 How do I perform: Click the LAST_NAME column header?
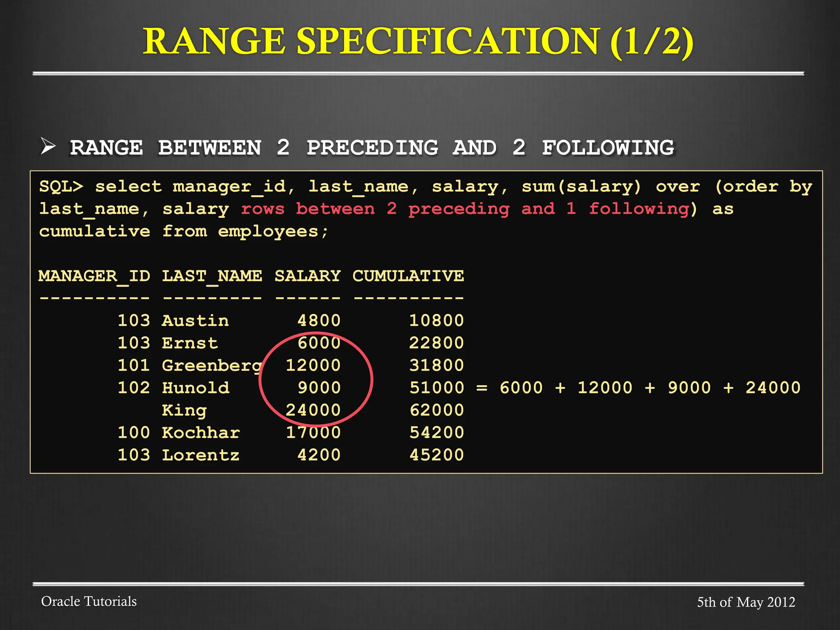click(x=212, y=276)
